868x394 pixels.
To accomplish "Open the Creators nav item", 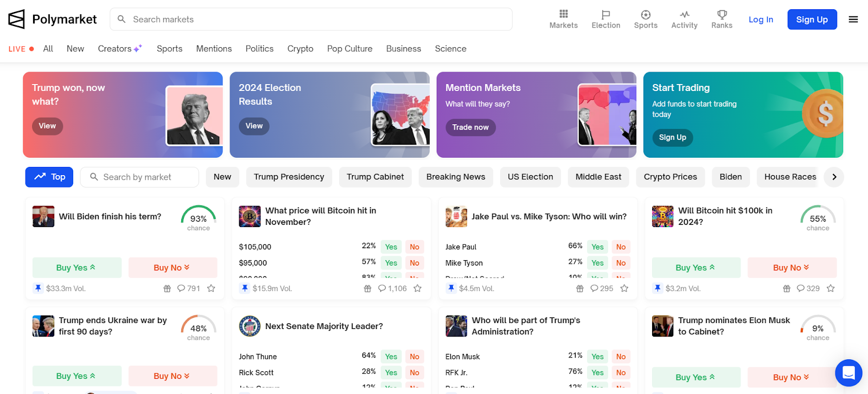I will click(120, 49).
